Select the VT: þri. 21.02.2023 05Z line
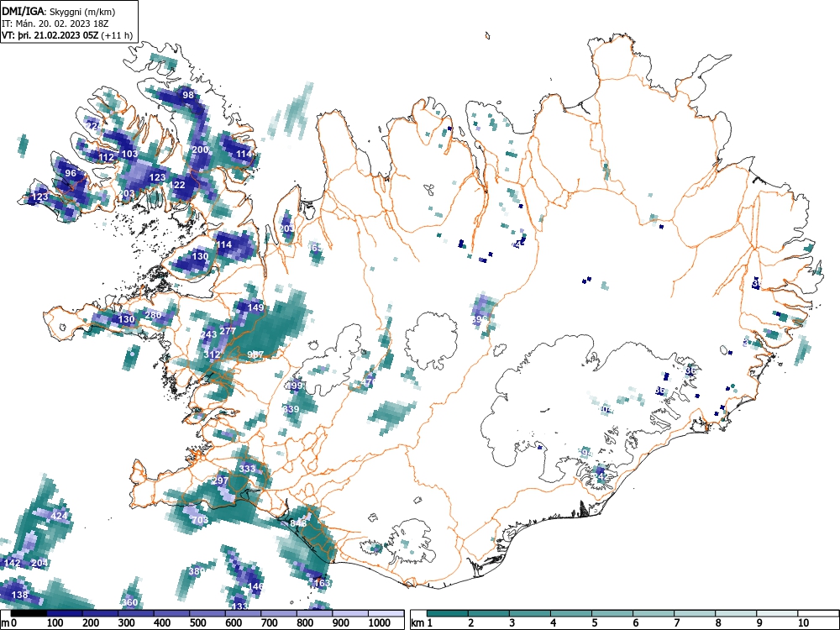 67,35
